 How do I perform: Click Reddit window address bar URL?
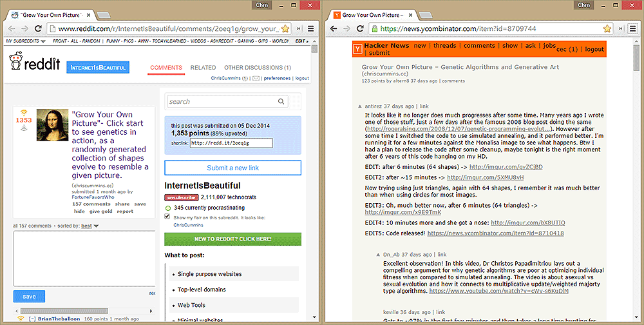(168, 29)
